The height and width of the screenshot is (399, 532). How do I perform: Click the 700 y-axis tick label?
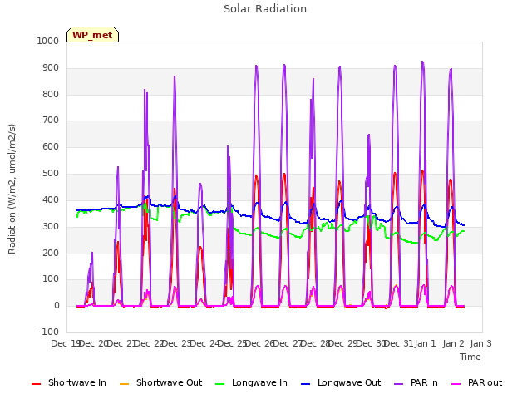(x=51, y=120)
